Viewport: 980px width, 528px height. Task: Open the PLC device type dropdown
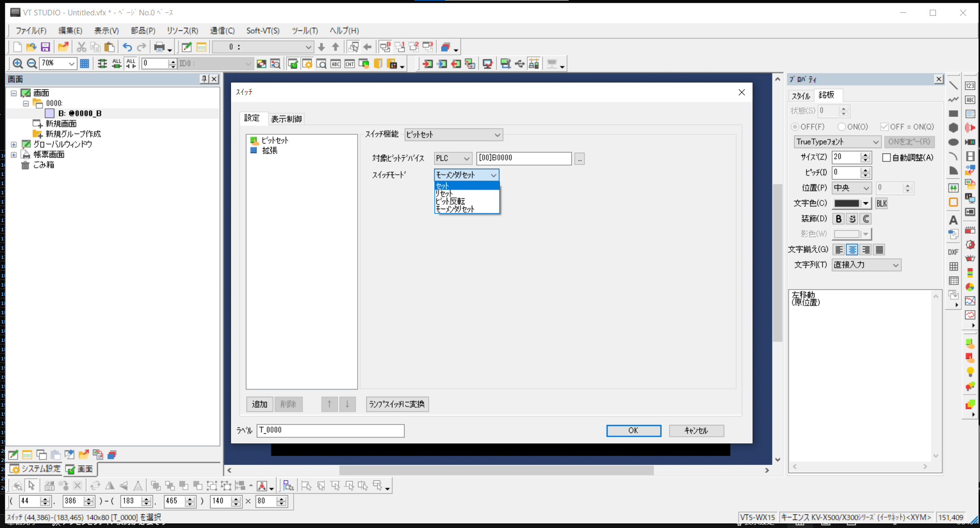453,158
